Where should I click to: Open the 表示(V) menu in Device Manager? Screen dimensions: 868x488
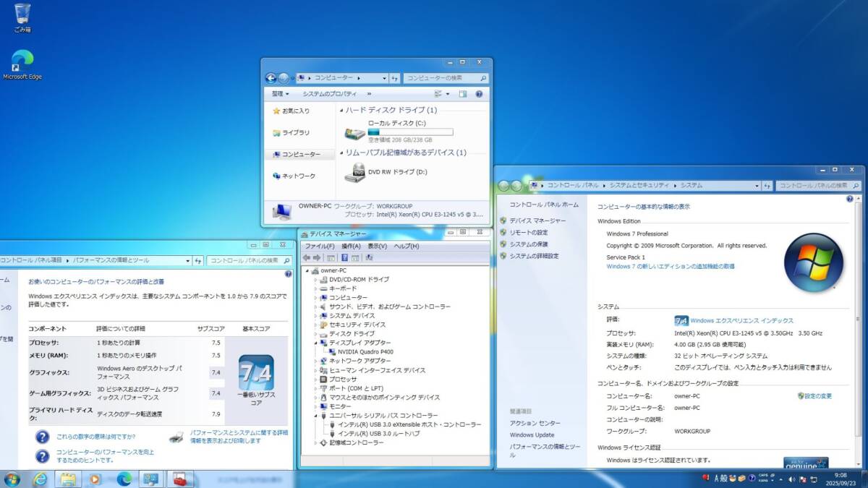377,246
